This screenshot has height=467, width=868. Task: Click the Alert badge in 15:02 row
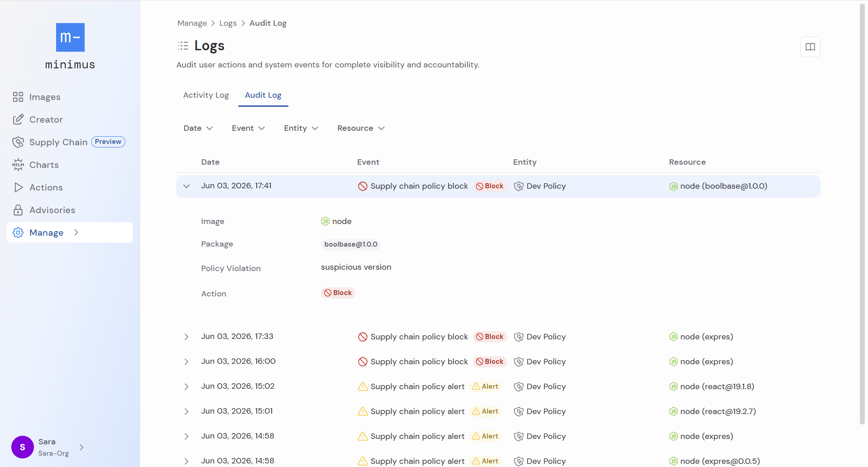coord(486,386)
